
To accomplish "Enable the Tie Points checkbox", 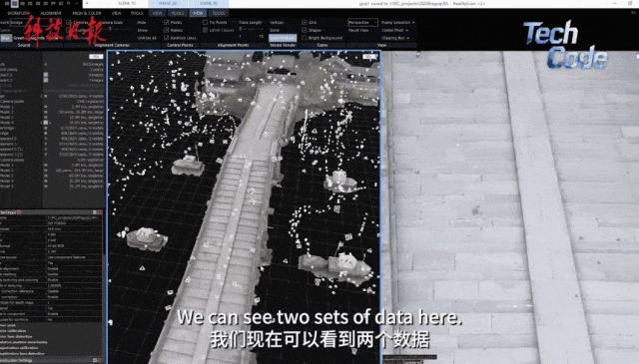I will click(x=205, y=22).
